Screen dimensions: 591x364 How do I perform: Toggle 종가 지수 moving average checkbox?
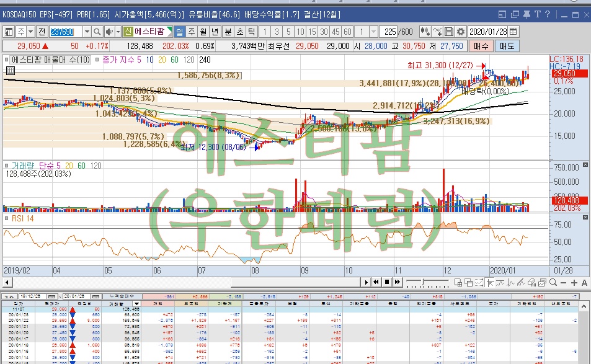(x=97, y=60)
